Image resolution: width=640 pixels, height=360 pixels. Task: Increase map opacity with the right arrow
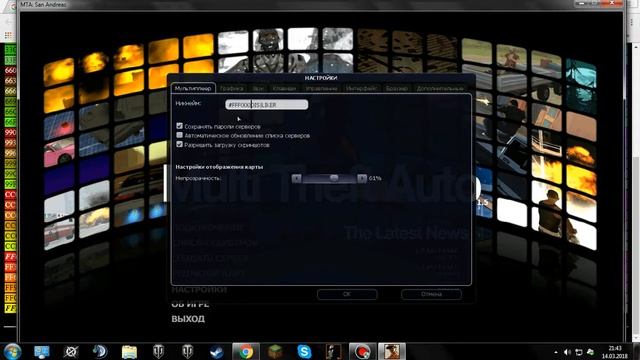tap(362, 178)
